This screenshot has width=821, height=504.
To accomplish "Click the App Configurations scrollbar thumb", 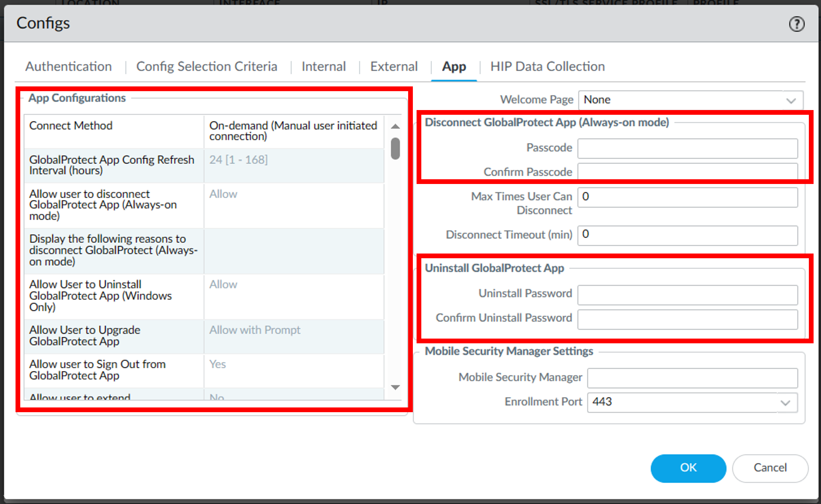I will (x=395, y=148).
